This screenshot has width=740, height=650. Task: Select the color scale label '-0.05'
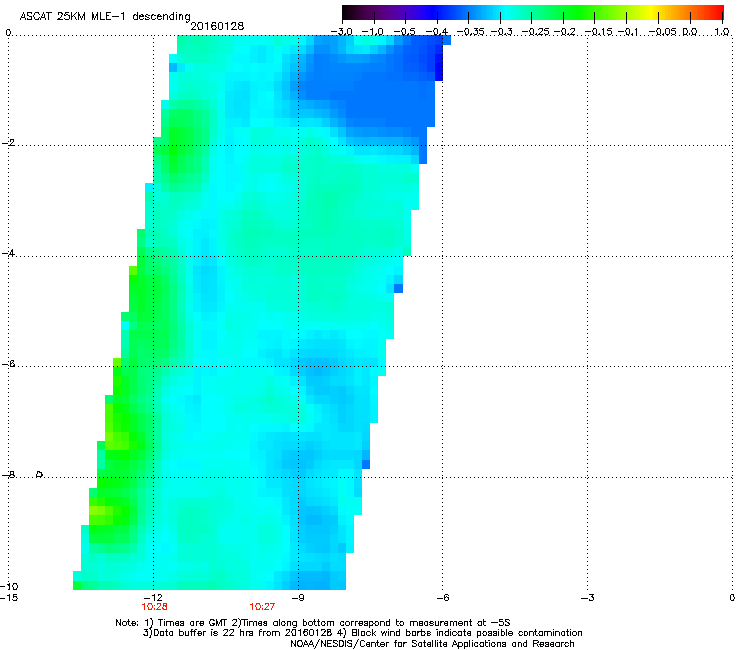pos(663,32)
